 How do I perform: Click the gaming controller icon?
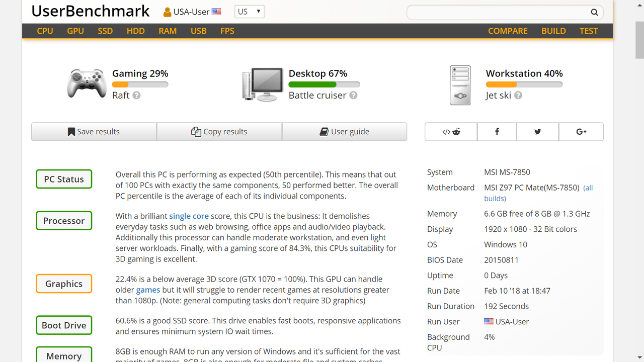87,83
